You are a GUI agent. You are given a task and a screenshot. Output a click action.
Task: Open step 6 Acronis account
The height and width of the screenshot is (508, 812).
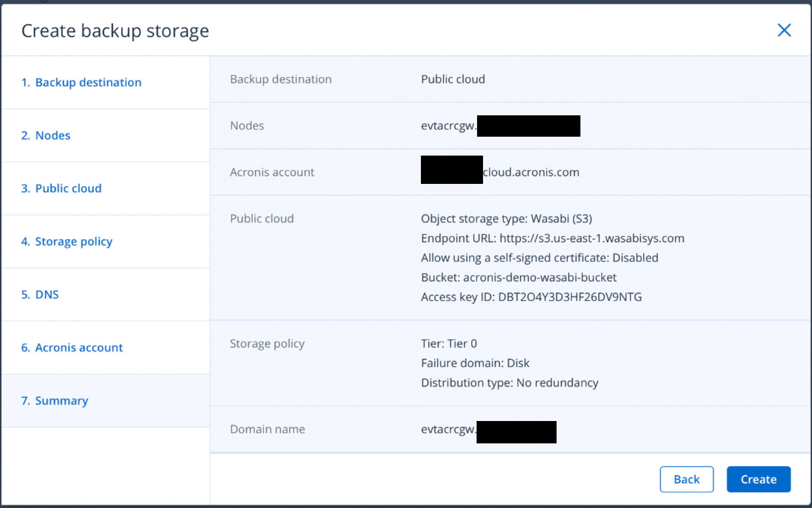pyautogui.click(x=72, y=348)
